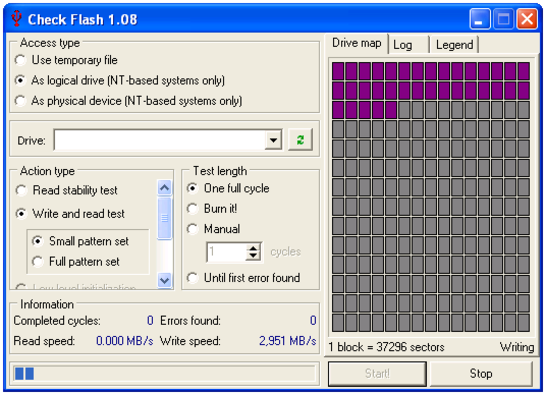This screenshot has width=546, height=395.
Task: Click the Action type scrollbar thumb
Action: click(x=164, y=218)
